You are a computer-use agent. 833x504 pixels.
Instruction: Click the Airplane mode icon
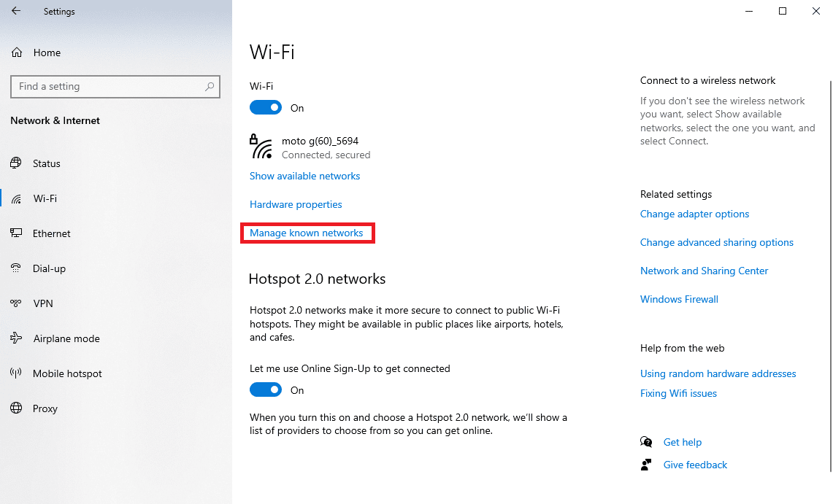click(17, 338)
